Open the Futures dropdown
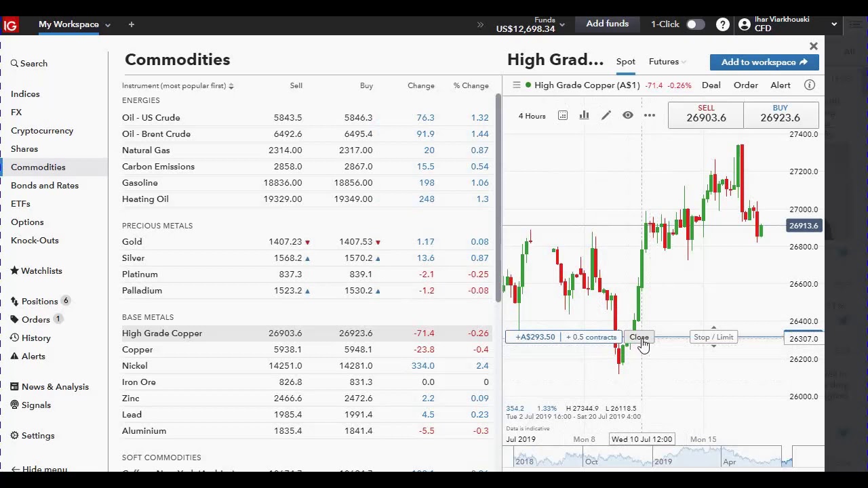 click(x=667, y=62)
